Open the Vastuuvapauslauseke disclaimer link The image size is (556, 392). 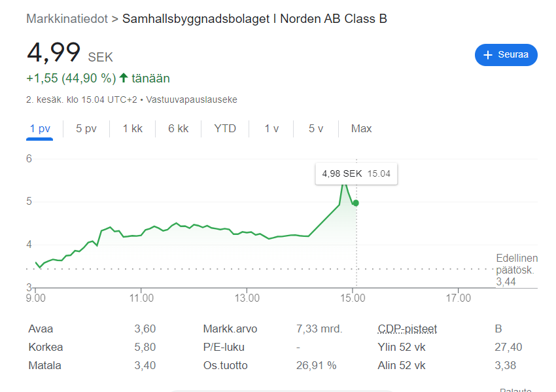click(192, 100)
